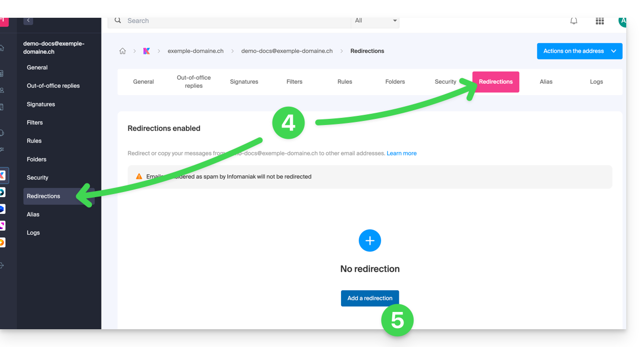The height and width of the screenshot is (347, 644).
Task: Click exemple-domaine.ch in the breadcrumb
Action: coord(195,51)
